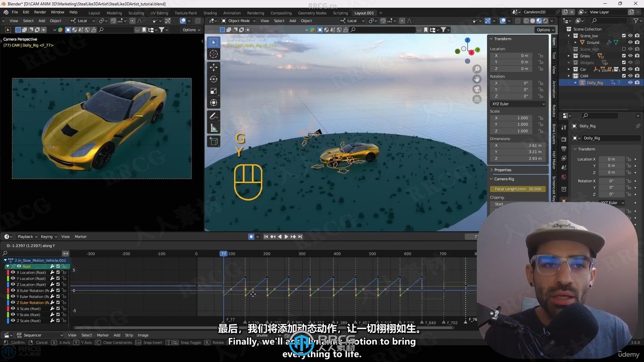644x362 pixels.
Task: Click the Blender logo menu icon
Action: (x=6, y=12)
